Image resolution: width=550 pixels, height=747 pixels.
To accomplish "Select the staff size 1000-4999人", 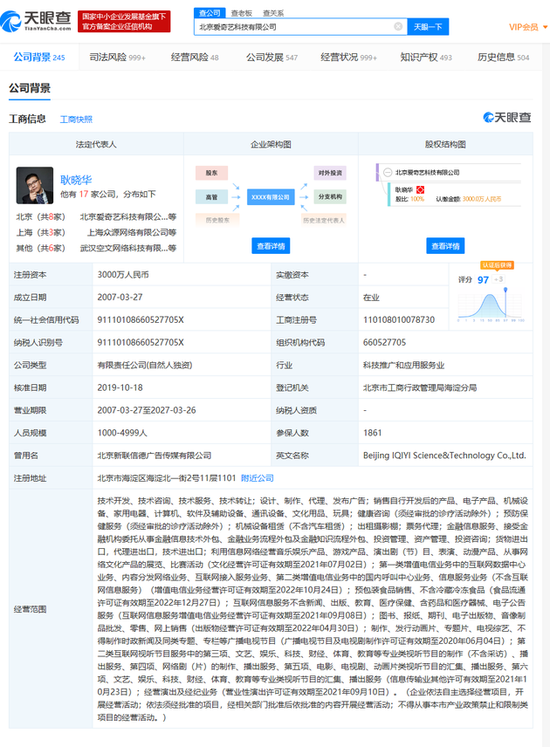I will (x=122, y=433).
